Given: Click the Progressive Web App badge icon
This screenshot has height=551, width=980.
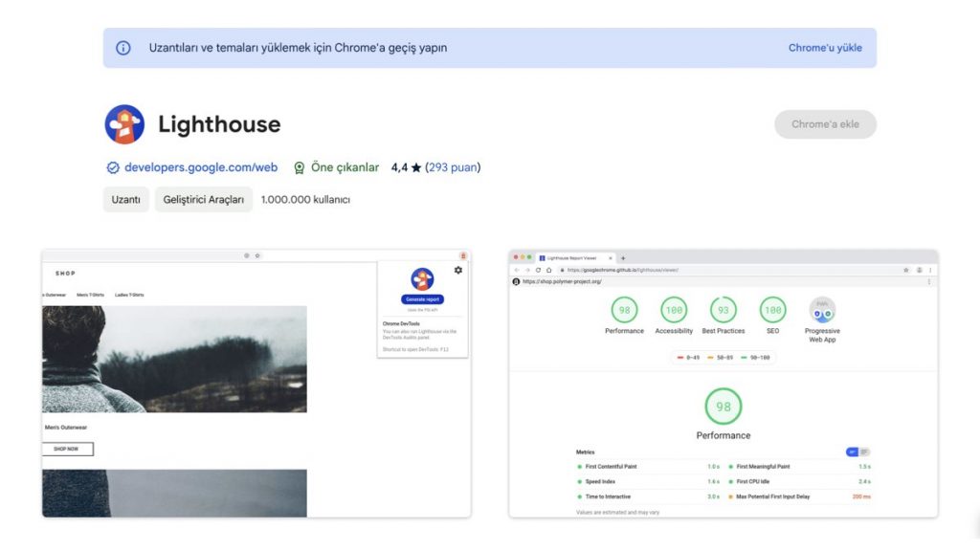Looking at the screenshot, I should tap(822, 310).
